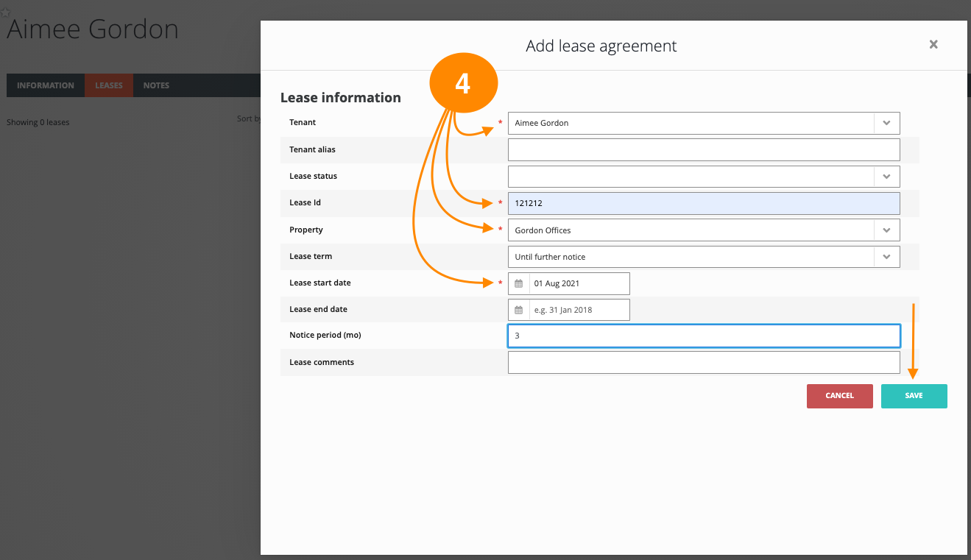Click the Lease Id field containing 121212
Viewport: 971px width, 560px height.
pyautogui.click(x=704, y=203)
